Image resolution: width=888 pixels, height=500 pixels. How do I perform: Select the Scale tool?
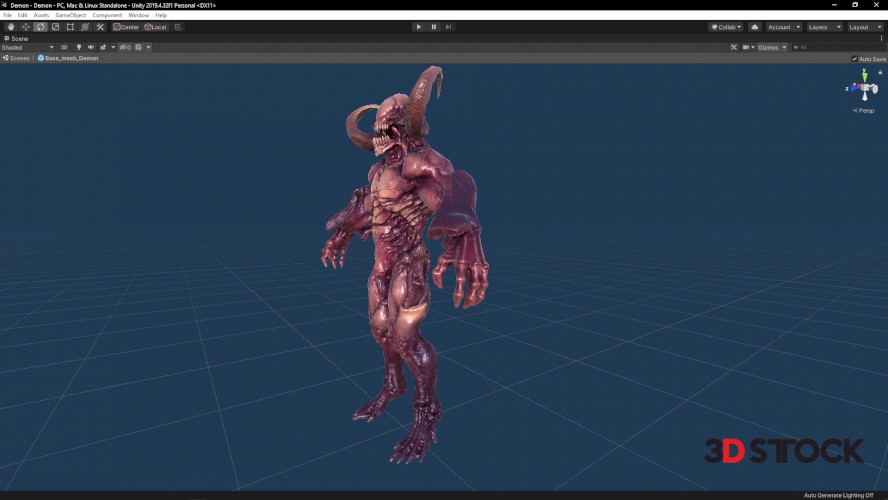point(56,27)
